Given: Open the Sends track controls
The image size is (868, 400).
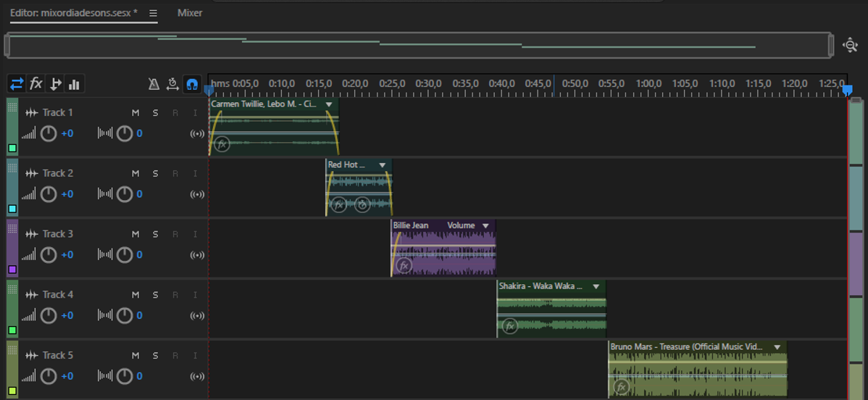Looking at the screenshot, I should [55, 84].
